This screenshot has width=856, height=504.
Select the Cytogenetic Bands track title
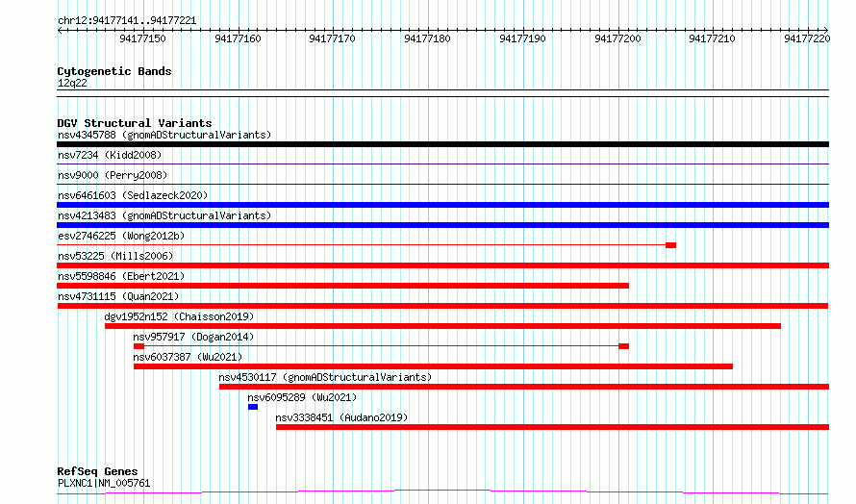(114, 71)
